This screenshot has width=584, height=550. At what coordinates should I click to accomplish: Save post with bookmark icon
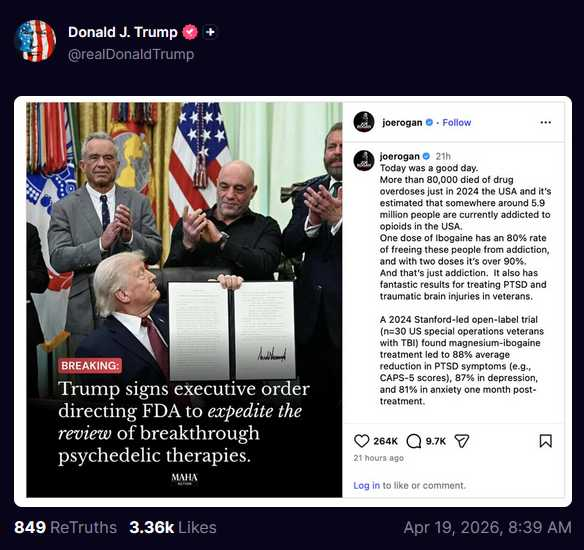tap(546, 441)
